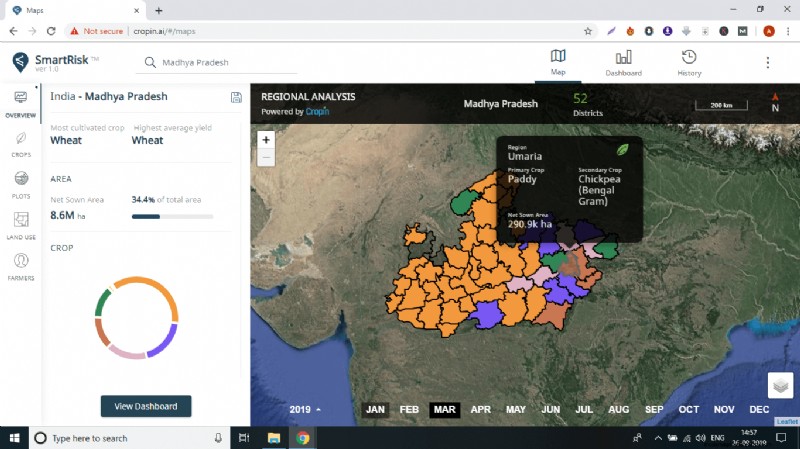Switch to the Dashboard tab

[623, 63]
